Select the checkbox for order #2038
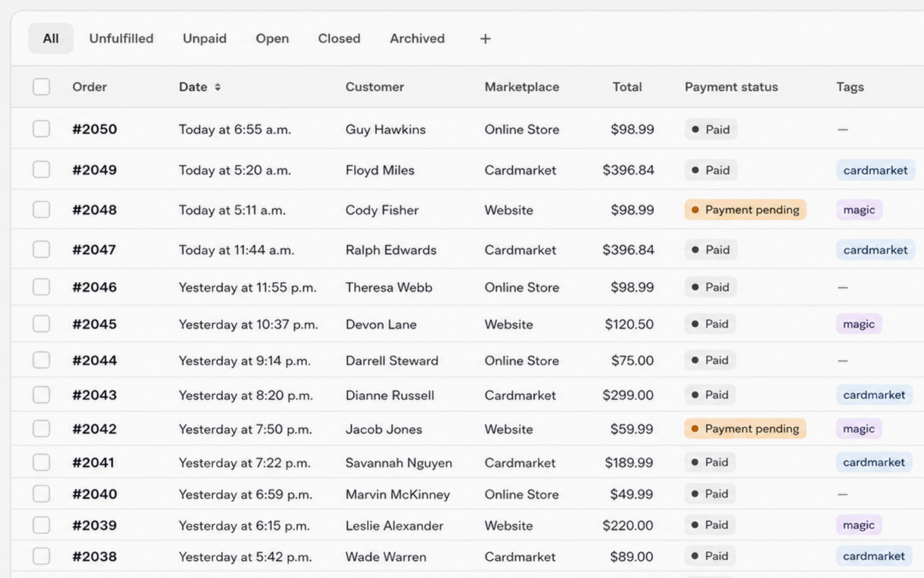This screenshot has height=578, width=924. pos(41,556)
